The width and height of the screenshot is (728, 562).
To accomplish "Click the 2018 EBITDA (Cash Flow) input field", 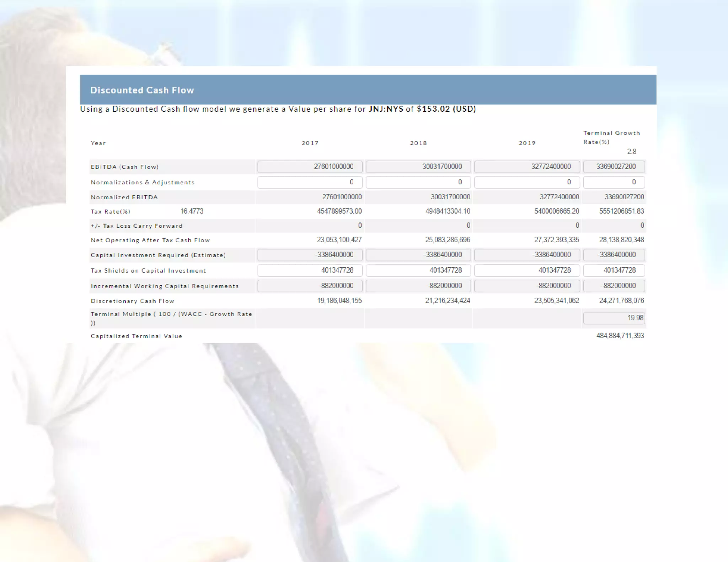I will (x=418, y=167).
